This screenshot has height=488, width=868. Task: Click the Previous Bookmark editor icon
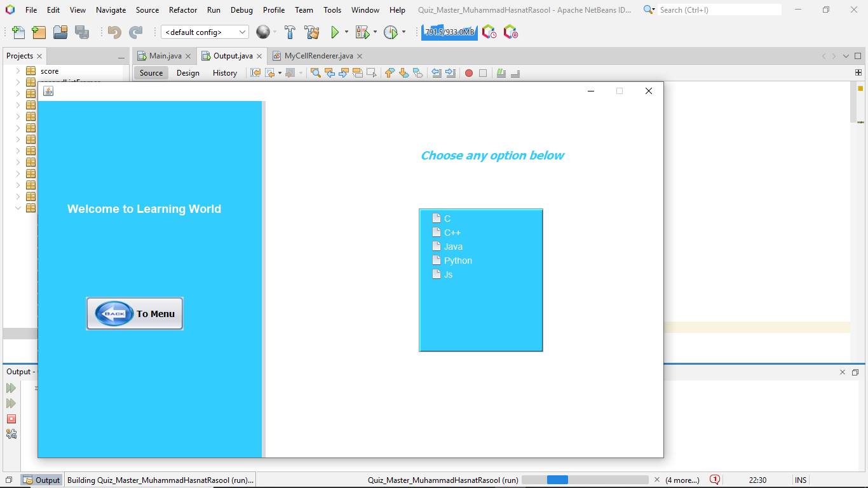pos(390,73)
